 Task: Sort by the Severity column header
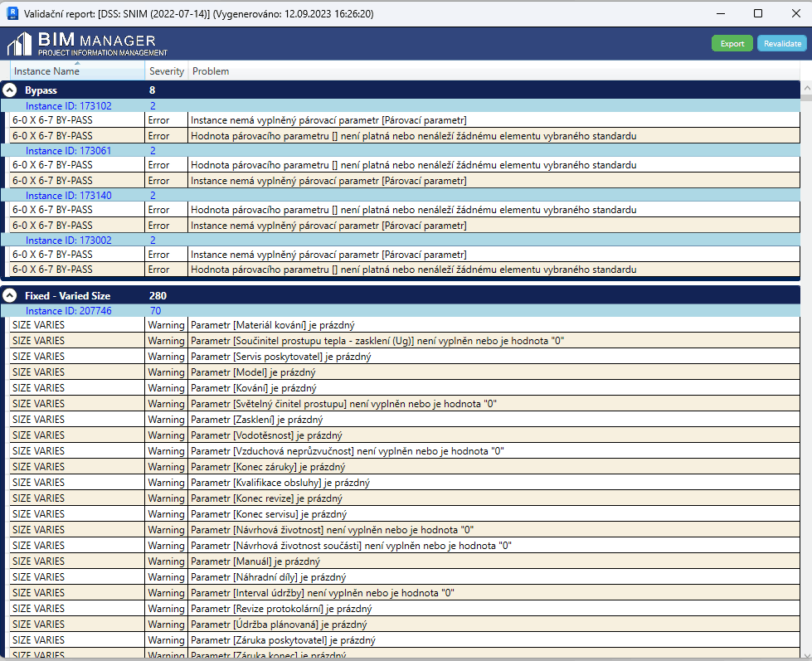tap(166, 71)
